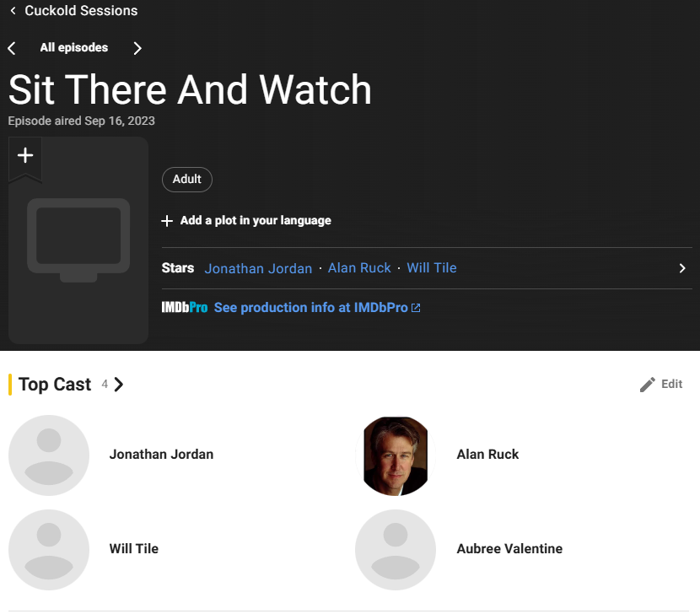The image size is (700, 614).
Task: Open Alan Ruck's cast name
Action: (x=487, y=455)
